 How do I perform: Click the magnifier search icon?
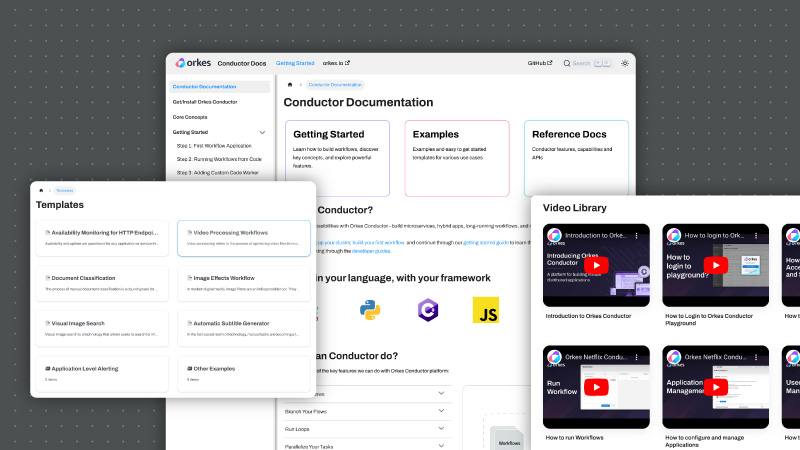(x=567, y=63)
